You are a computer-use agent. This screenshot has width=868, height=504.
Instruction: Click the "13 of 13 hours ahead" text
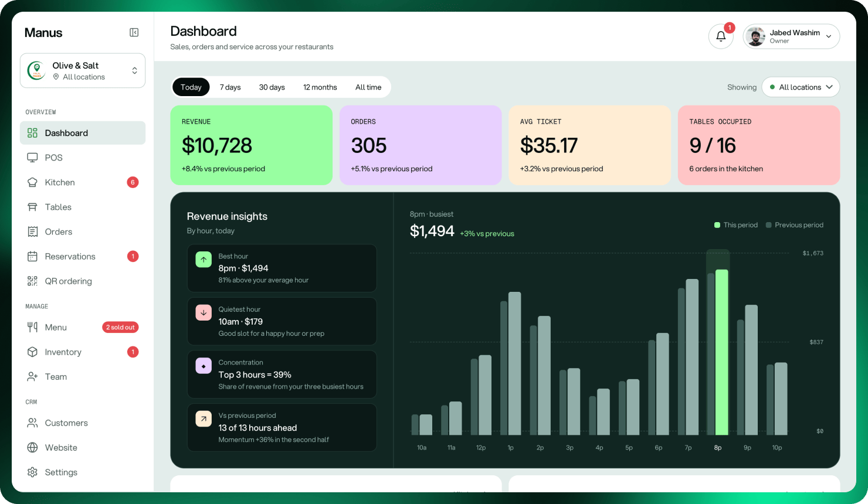tap(257, 428)
